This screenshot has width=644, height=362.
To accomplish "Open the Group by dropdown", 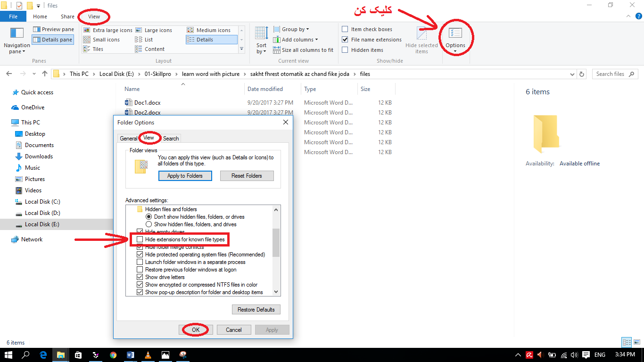I will coord(291,29).
